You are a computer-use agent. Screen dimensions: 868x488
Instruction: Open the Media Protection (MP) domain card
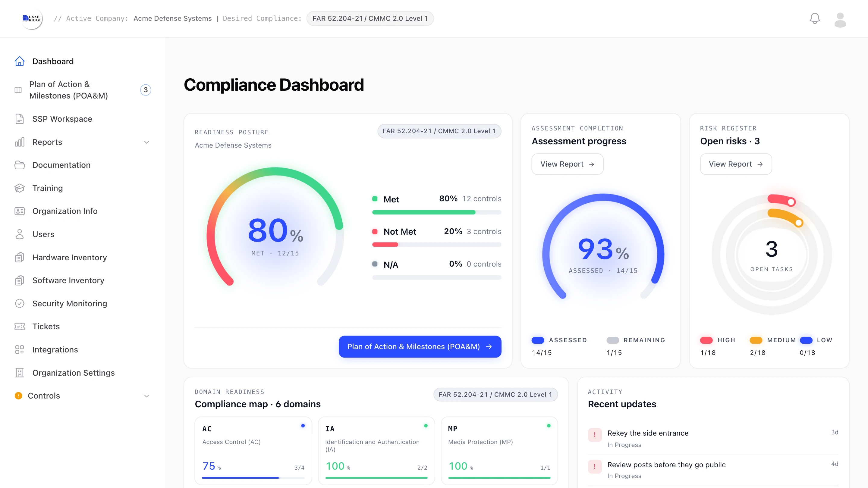tap(499, 451)
